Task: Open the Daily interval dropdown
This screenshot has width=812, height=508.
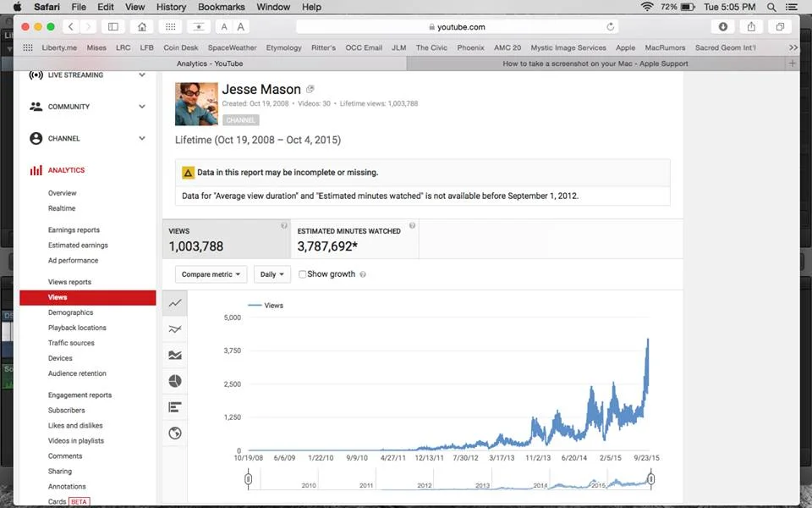Action: [x=272, y=274]
